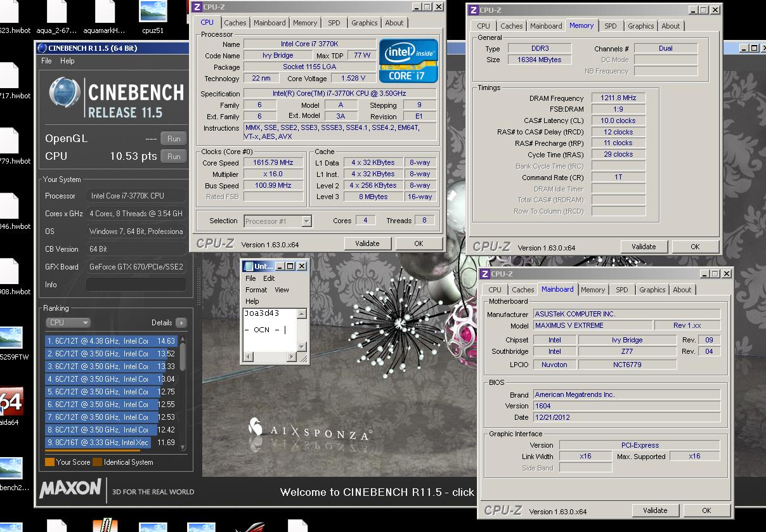Open Notepad File menu
Viewport: 766px width, 532px height.
250,278
